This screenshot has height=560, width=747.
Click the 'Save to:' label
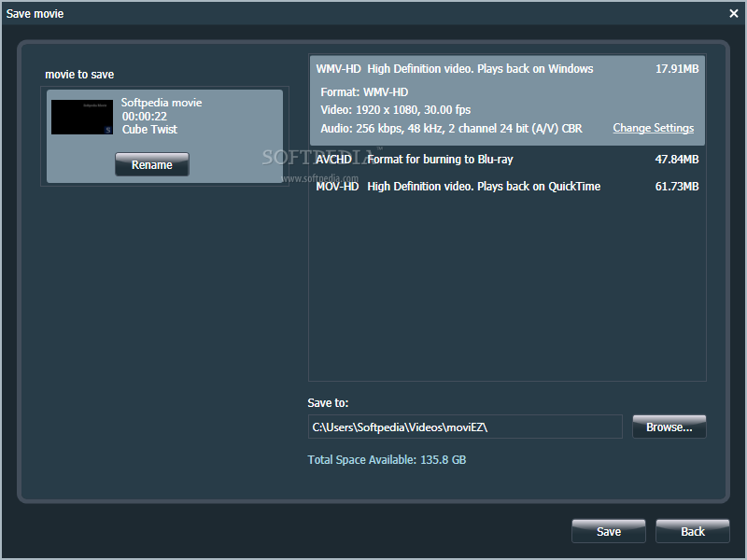328,403
